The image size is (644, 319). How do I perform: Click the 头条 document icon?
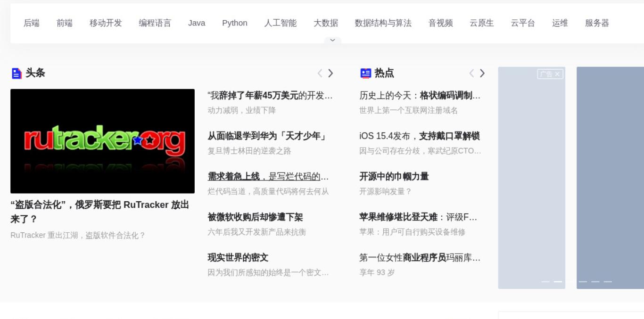[x=17, y=74]
